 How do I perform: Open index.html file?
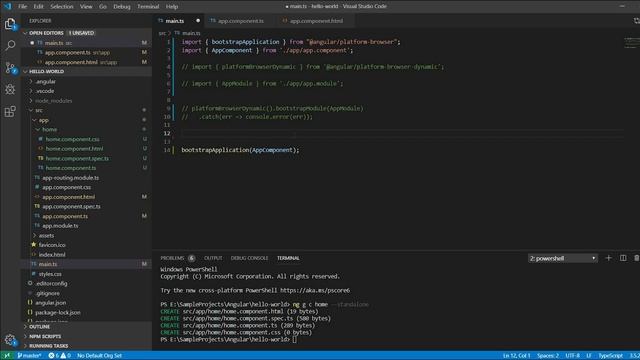(x=52, y=255)
